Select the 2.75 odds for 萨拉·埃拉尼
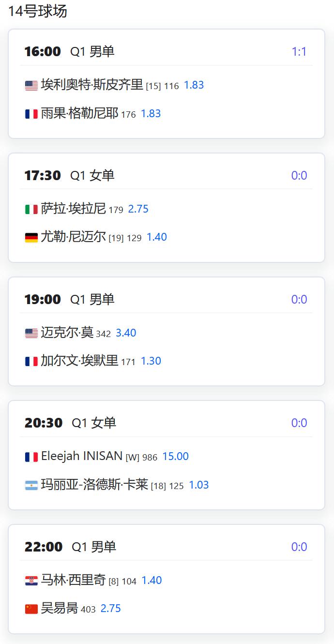 (138, 209)
